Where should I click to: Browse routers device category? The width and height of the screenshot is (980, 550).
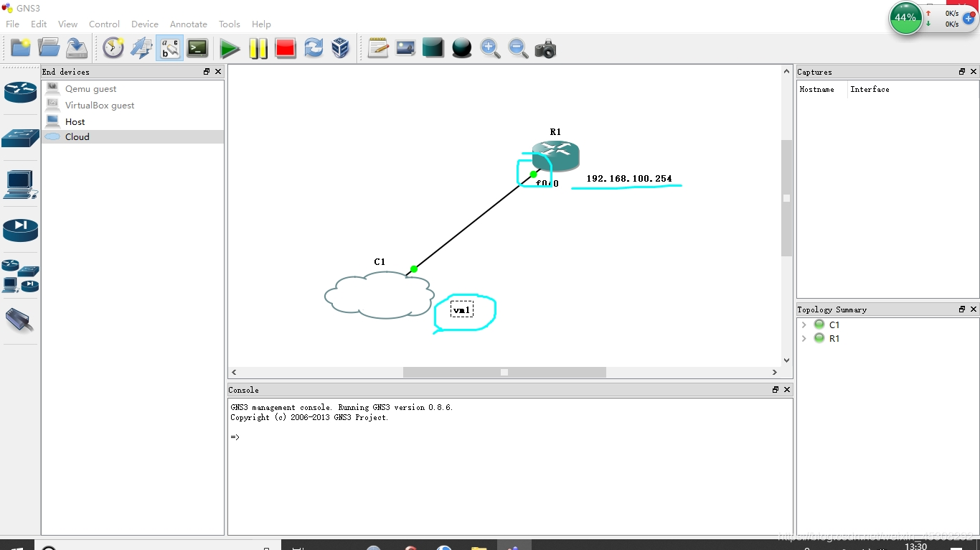20,92
